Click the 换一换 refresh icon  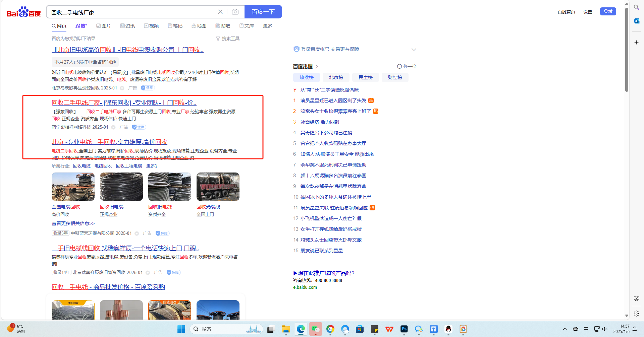[x=399, y=66]
